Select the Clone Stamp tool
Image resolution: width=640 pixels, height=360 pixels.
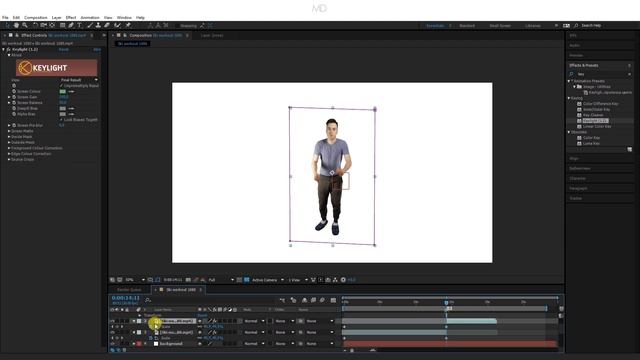98,25
